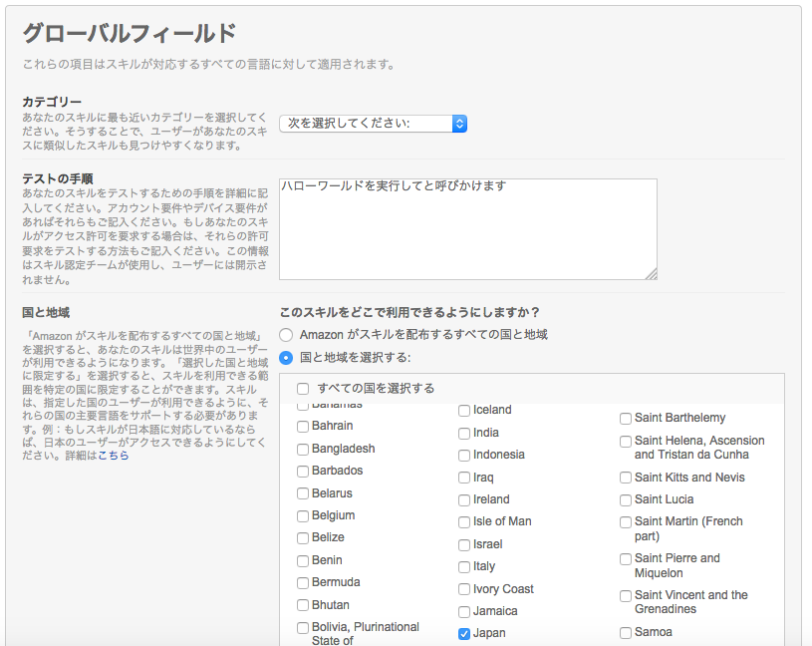812x646 pixels.
Task: Check the Saint Barthelemy checkbox
Action: [x=626, y=419]
